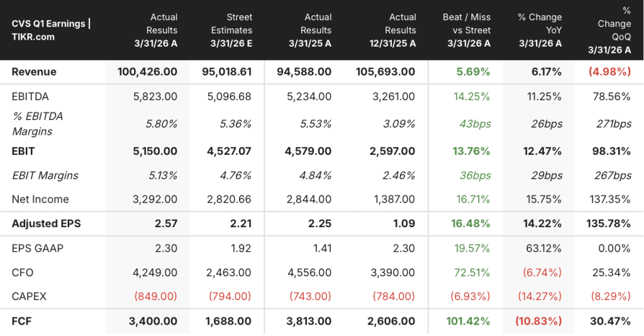Image resolution: width=644 pixels, height=336 pixels.
Task: Click Net Income street estimate 2,820.66
Action: [229, 199]
